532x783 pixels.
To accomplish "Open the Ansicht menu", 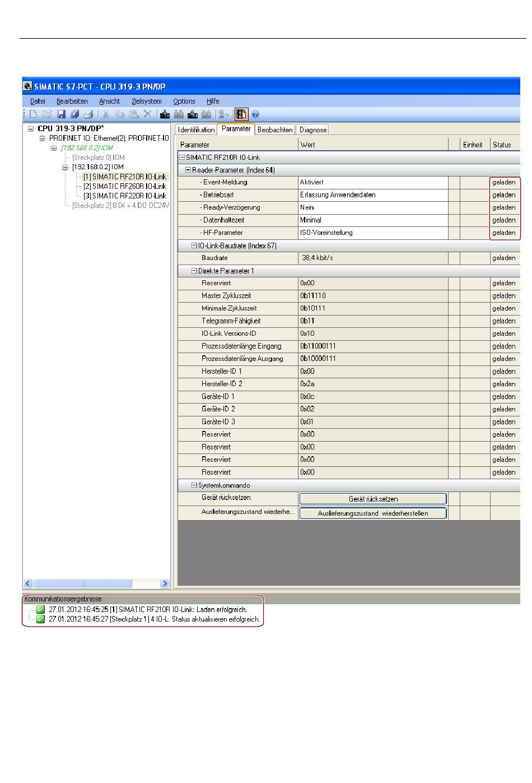I will click(x=110, y=101).
